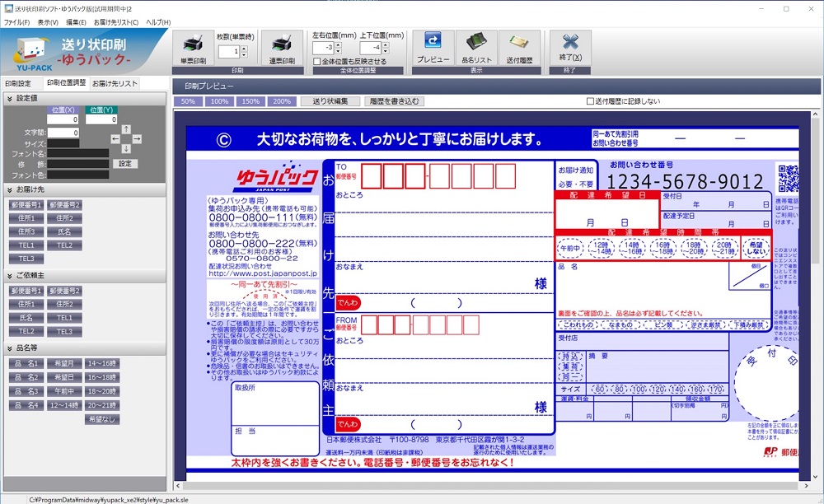Click the preview scrollbar's left arrow
This screenshot has height=504, width=824.
click(178, 486)
